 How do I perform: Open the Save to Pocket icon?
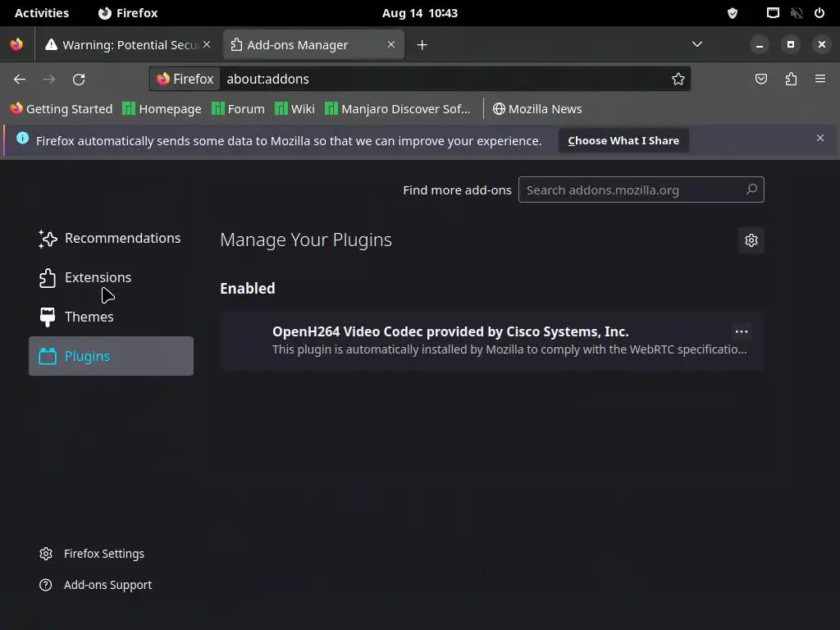point(761,80)
